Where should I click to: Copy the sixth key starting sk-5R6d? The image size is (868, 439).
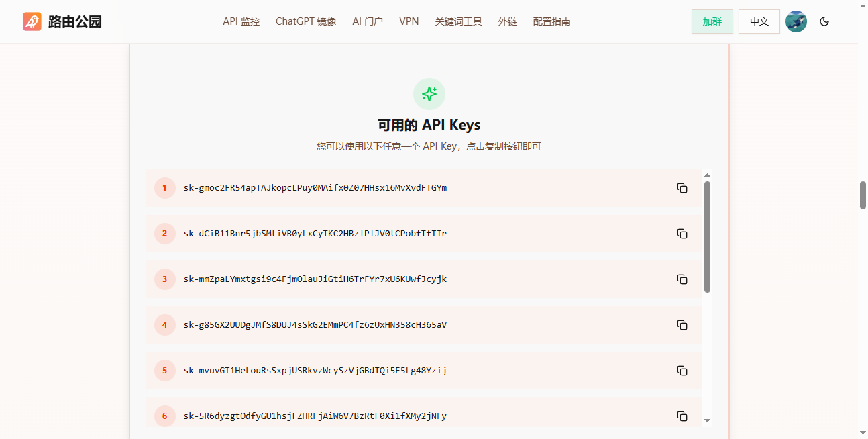(682, 416)
